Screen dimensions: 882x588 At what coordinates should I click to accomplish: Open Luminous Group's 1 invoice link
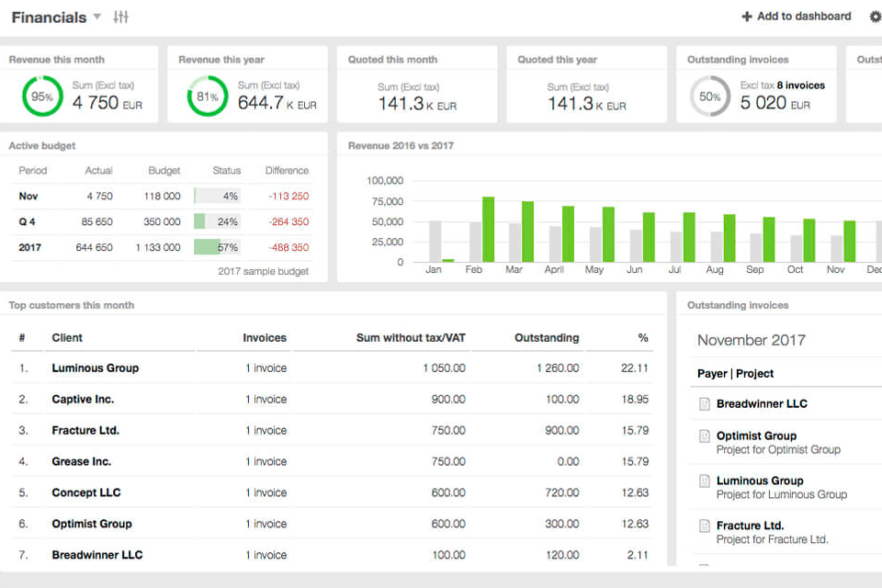tap(266, 368)
